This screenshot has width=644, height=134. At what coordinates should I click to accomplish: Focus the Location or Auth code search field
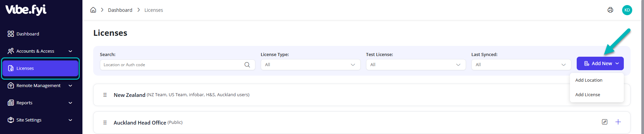pos(178,65)
